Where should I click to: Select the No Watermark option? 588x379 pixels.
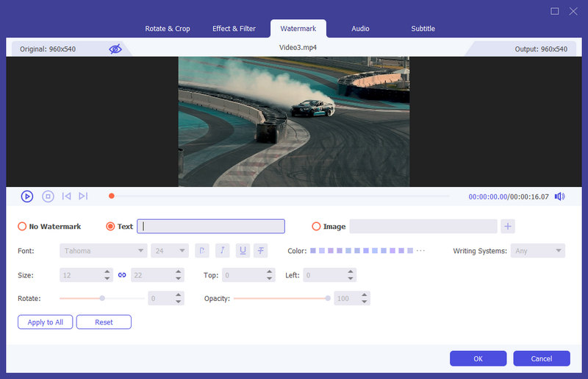point(23,227)
